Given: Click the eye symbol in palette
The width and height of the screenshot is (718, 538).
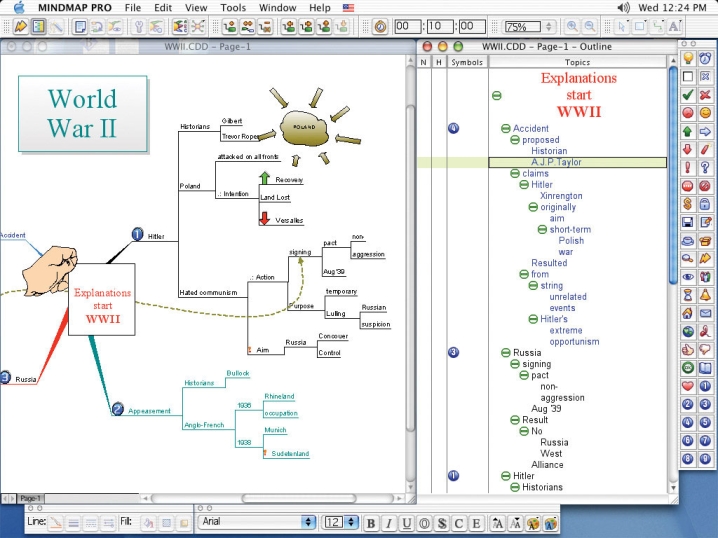Looking at the screenshot, I should [x=688, y=276].
